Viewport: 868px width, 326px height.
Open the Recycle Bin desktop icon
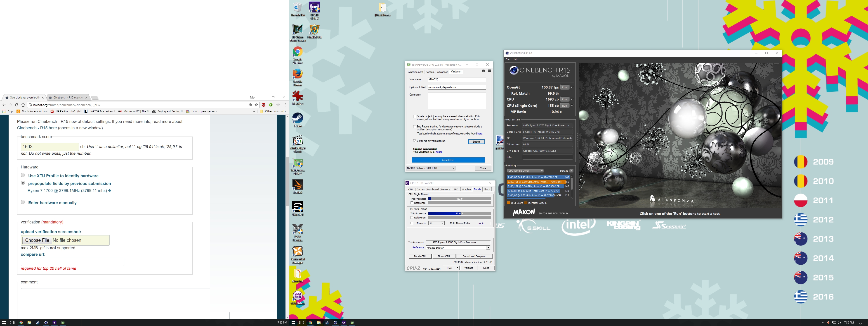297,10
